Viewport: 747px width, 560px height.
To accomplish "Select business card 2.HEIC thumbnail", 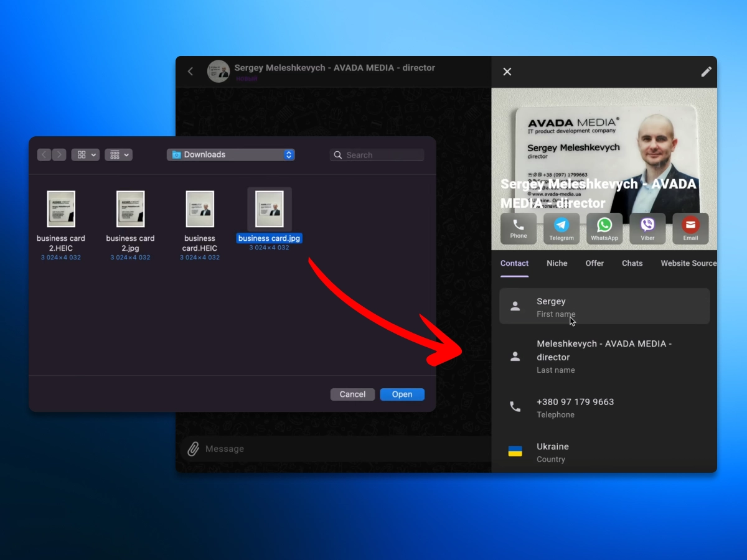I will [61, 209].
